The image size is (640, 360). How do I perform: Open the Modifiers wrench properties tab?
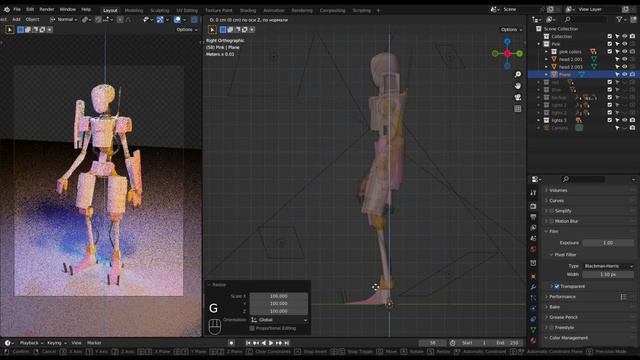[x=533, y=287]
